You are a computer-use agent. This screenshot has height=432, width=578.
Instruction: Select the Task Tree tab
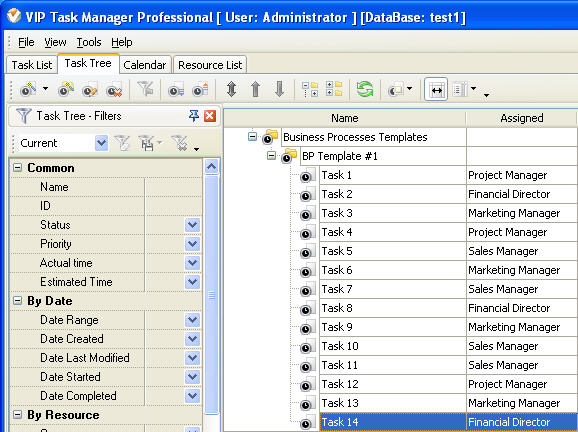point(88,63)
